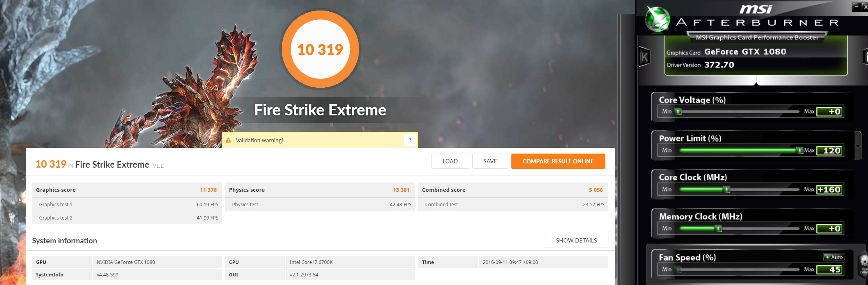Image resolution: width=868 pixels, height=285 pixels.
Task: Click the System information heading
Action: click(x=64, y=241)
